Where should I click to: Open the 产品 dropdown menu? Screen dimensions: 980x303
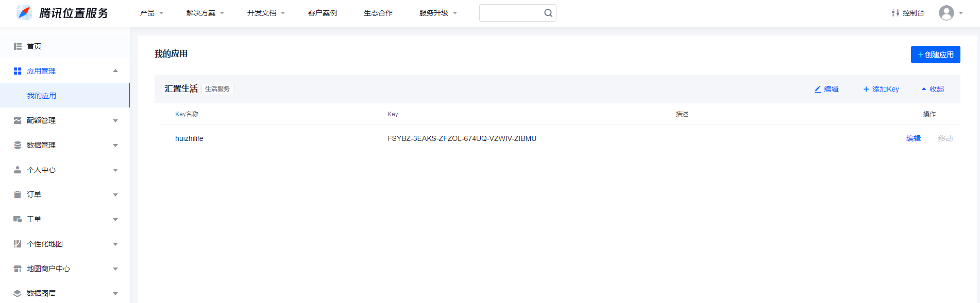click(x=151, y=13)
